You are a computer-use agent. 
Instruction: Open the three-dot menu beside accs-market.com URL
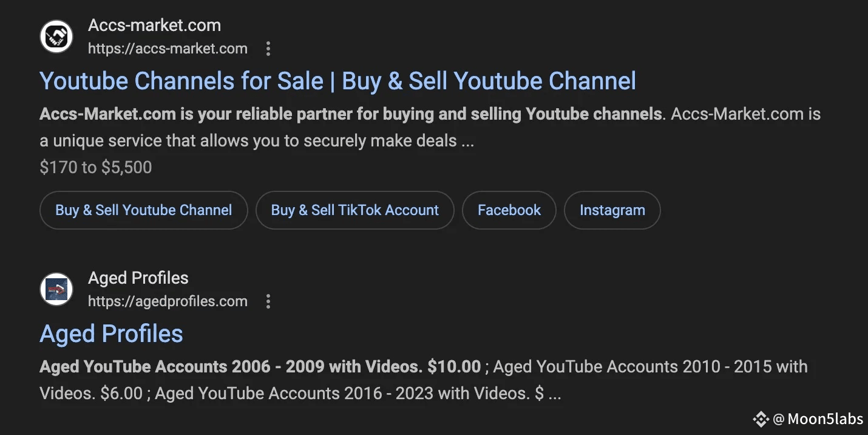click(268, 49)
